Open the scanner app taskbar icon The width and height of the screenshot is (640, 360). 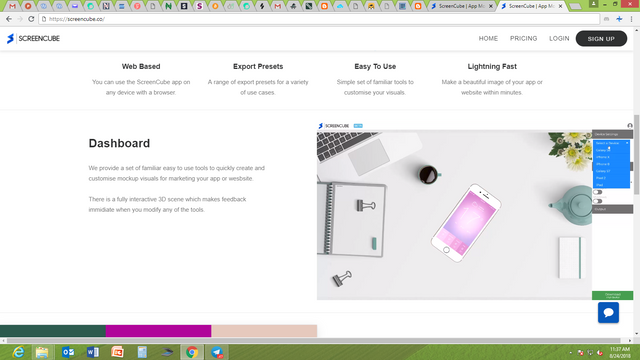tap(167, 352)
